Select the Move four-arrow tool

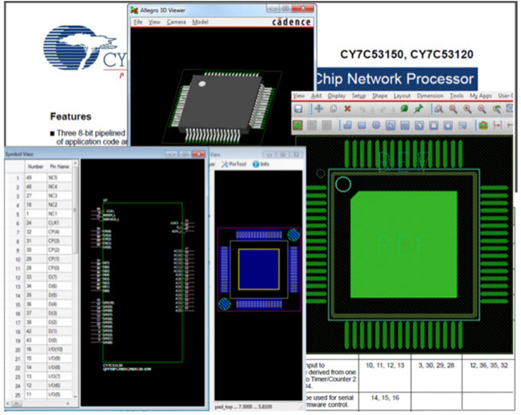tap(319, 109)
